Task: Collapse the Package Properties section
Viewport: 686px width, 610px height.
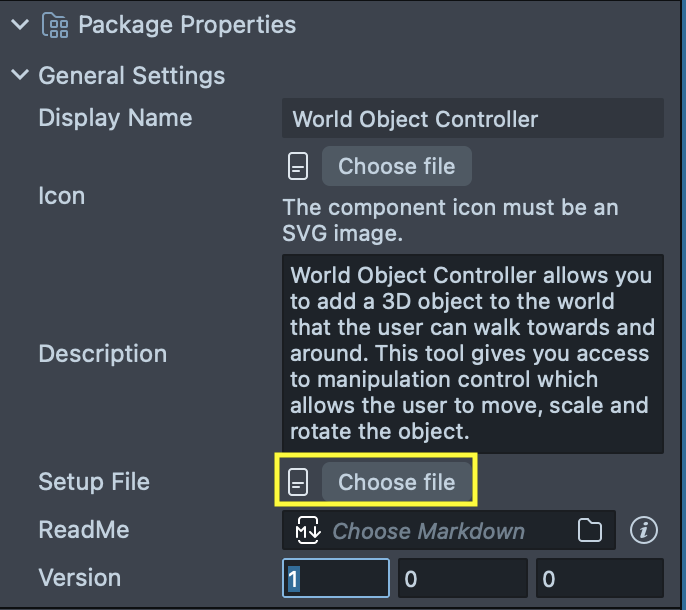Action: [19, 25]
